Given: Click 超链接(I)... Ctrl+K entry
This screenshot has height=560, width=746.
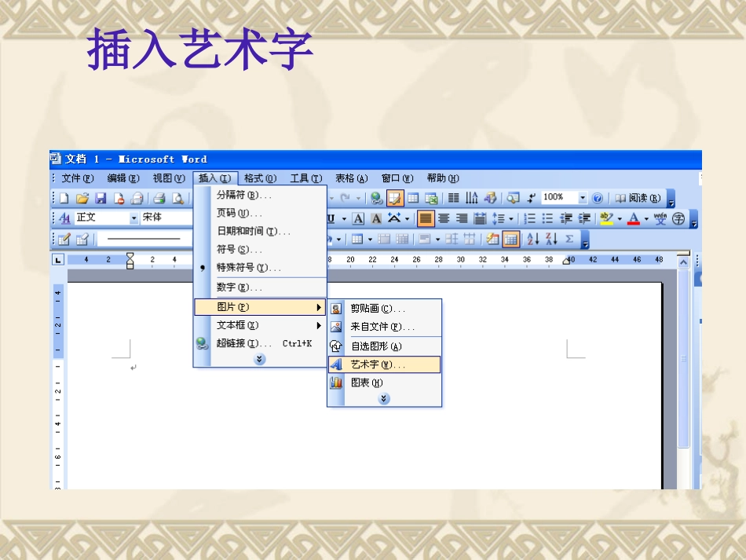Looking at the screenshot, I should click(260, 343).
